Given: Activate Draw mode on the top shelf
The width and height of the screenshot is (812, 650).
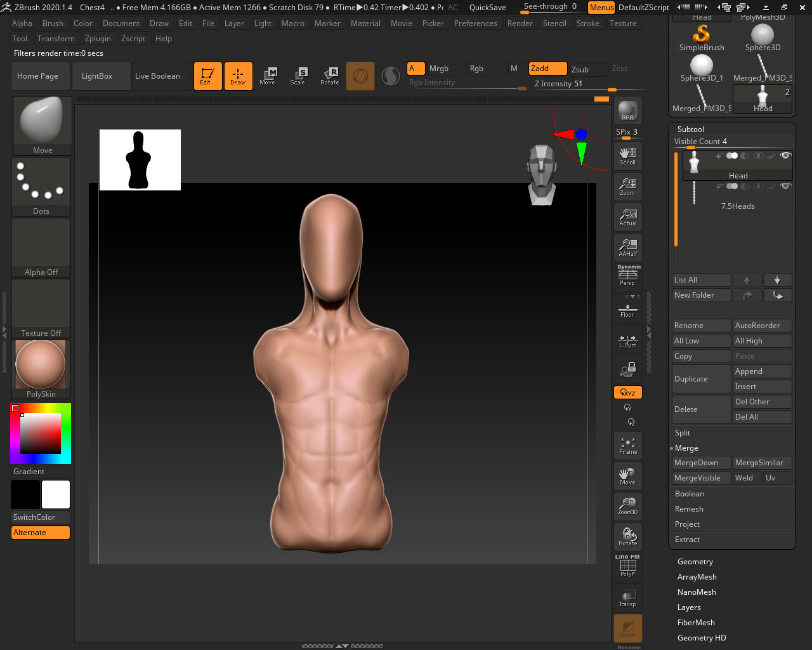Looking at the screenshot, I should coord(238,76).
